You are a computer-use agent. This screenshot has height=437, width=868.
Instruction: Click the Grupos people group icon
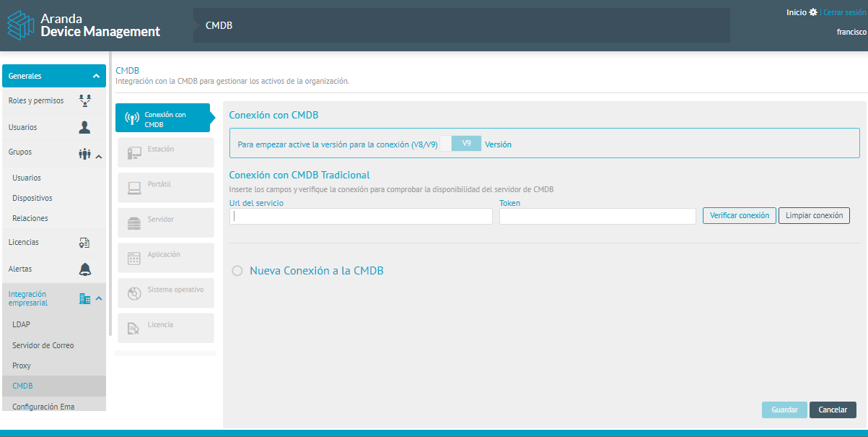tap(84, 153)
